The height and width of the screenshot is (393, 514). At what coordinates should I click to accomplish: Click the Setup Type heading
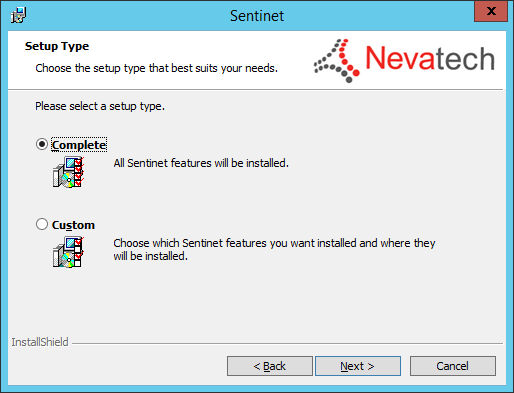point(57,46)
